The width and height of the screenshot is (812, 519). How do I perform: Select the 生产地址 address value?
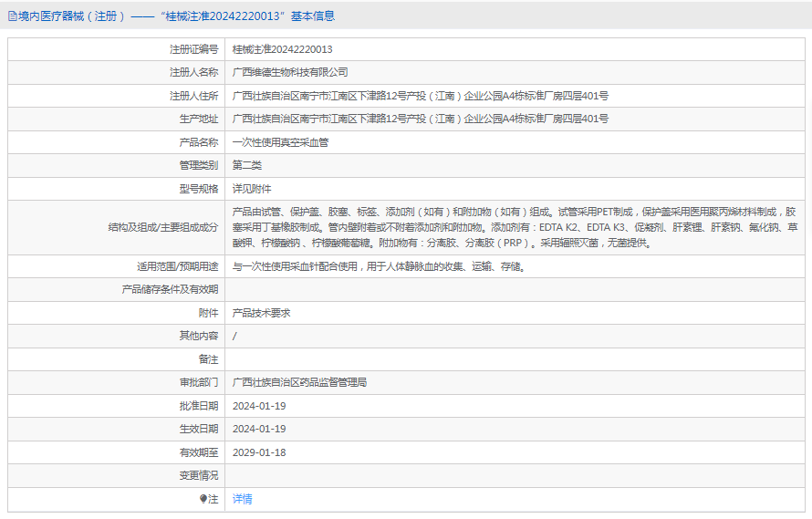tap(420, 119)
